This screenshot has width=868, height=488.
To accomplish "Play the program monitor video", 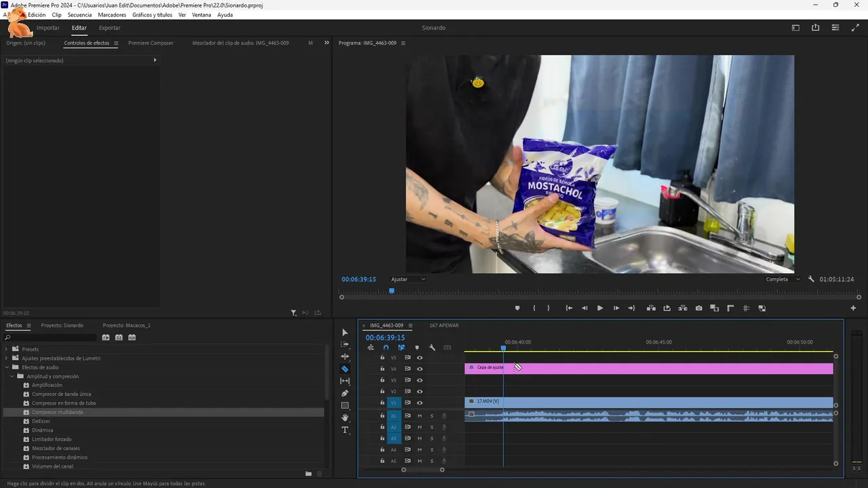I will (x=600, y=308).
